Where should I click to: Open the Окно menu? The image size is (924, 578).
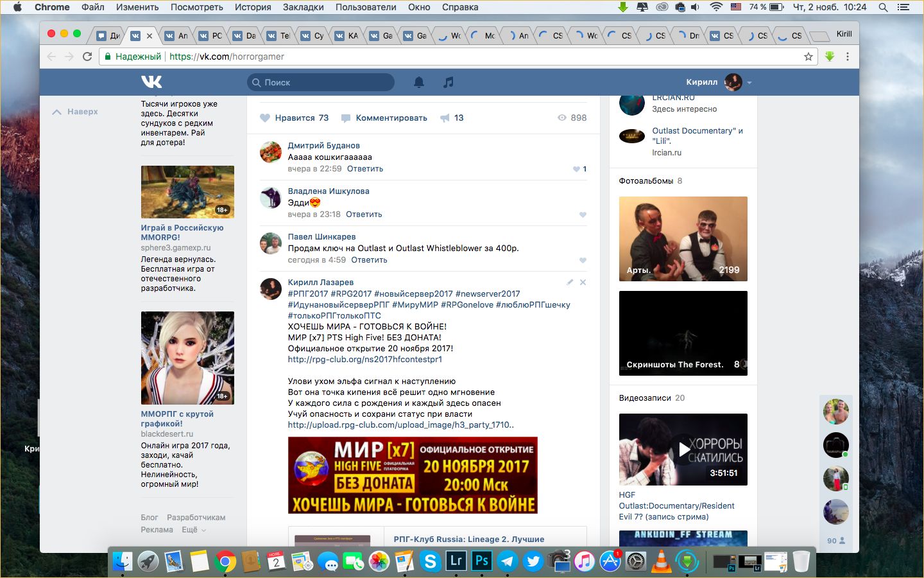coord(419,7)
